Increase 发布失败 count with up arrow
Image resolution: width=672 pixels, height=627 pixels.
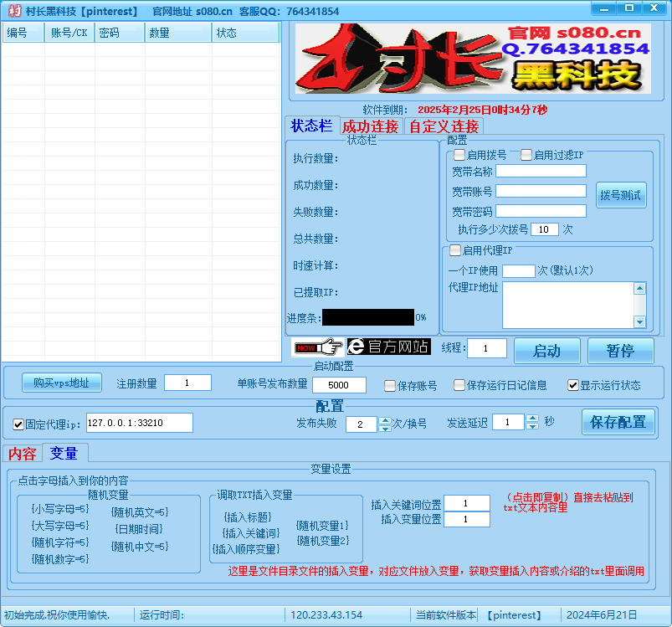click(x=384, y=419)
